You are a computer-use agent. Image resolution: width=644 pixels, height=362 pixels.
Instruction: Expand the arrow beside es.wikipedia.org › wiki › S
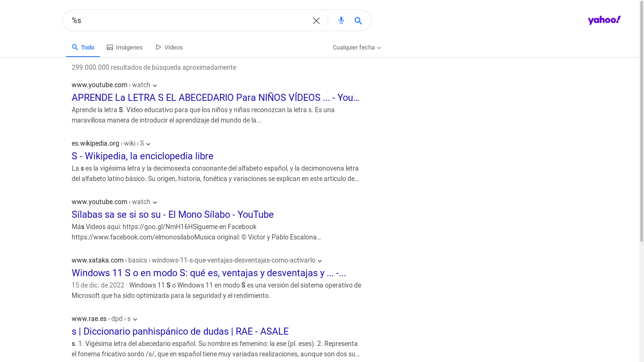[148, 144]
